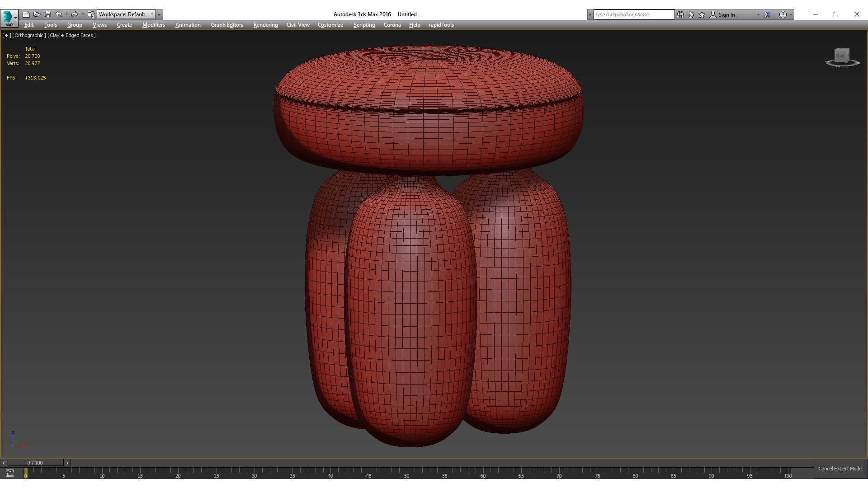The width and height of the screenshot is (868, 488).
Task: Open Communication Center satellite icon
Action: click(691, 14)
